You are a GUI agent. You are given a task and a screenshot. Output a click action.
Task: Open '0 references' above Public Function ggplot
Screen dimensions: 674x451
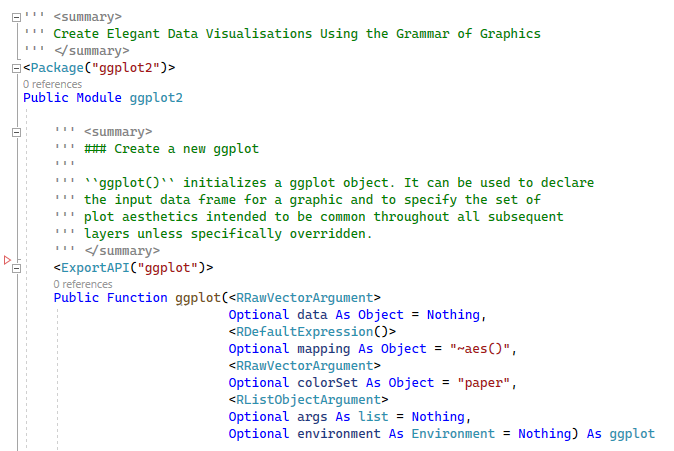84,284
